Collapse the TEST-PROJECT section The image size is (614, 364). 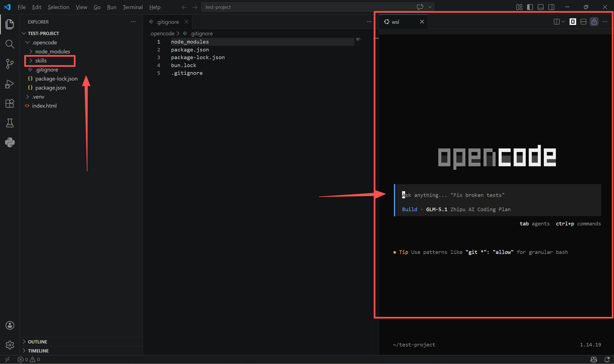[x=24, y=33]
